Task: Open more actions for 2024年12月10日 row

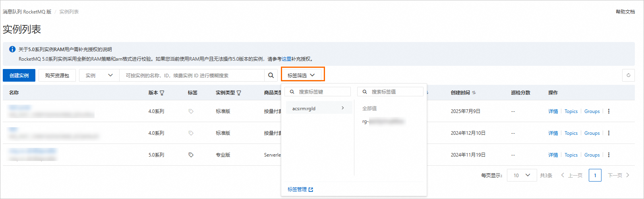Action: click(609, 133)
